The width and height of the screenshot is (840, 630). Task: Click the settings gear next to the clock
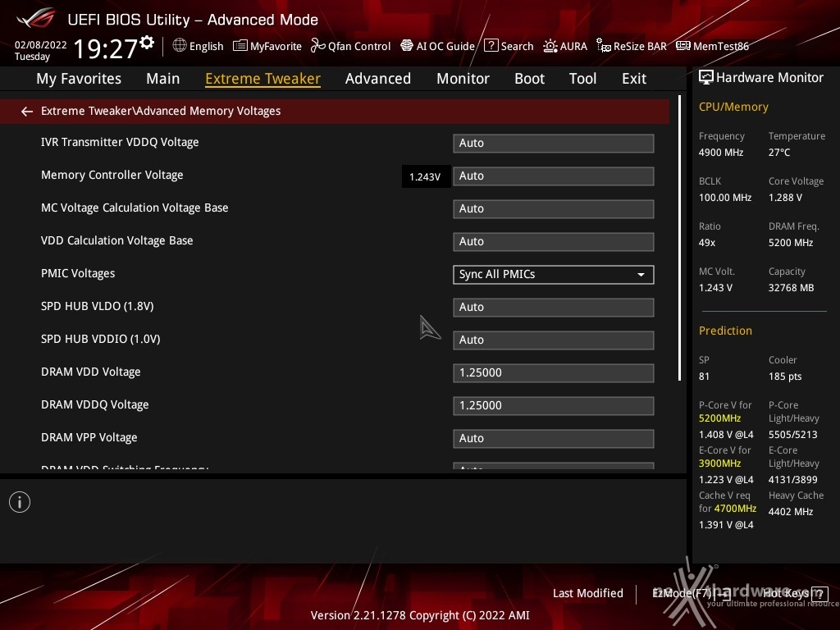point(147,43)
